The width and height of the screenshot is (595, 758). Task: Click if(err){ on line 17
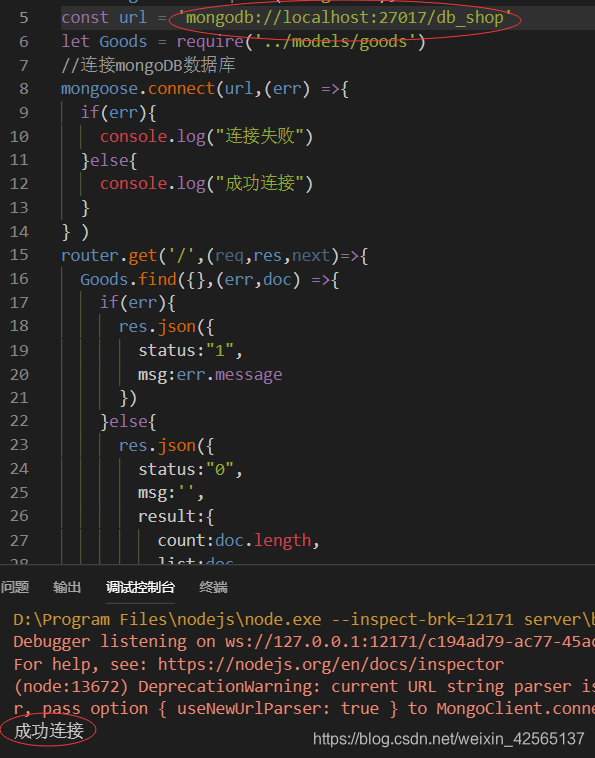[x=138, y=303]
